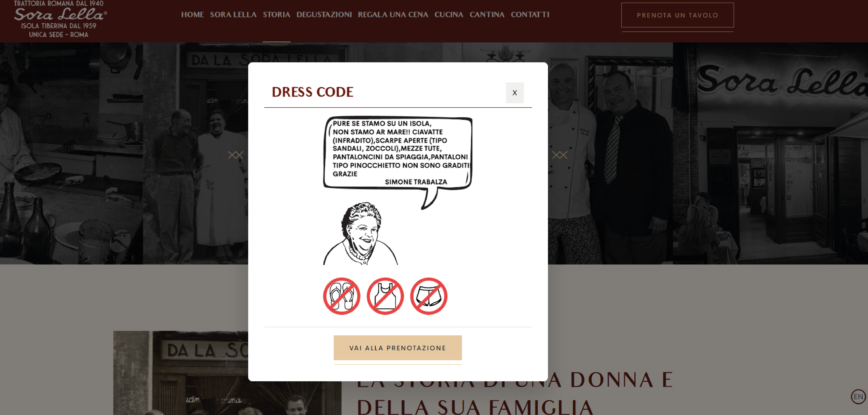868x415 pixels.
Task: Go to the Cantina menu item
Action: click(487, 14)
